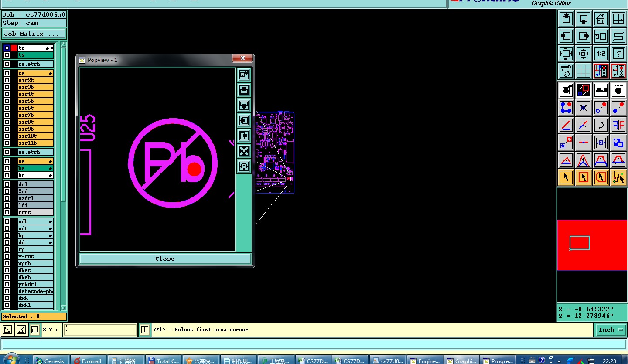The height and width of the screenshot is (364, 628).
Task: Click the top icon in Popview sidebar
Action: click(x=244, y=75)
